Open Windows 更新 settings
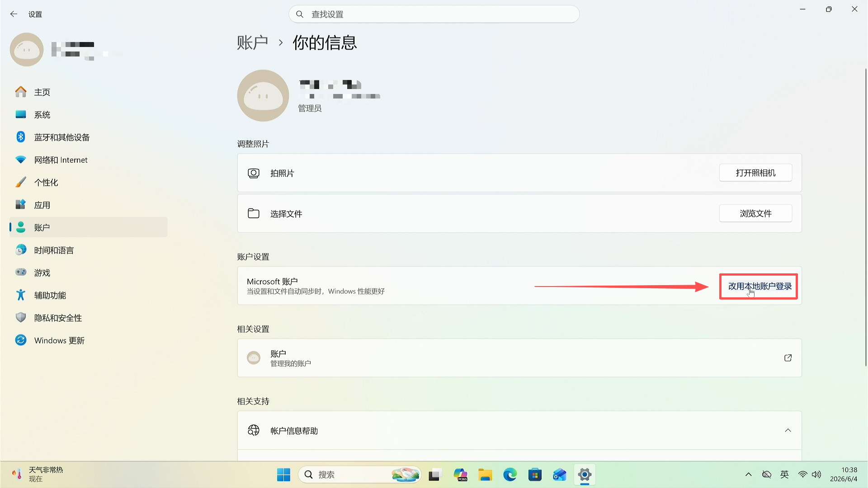The height and width of the screenshot is (488, 868). [x=88, y=340]
